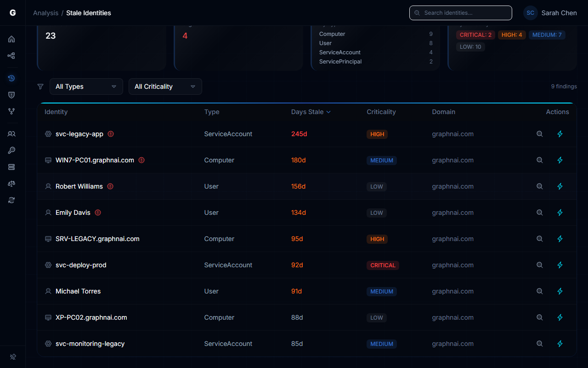
Task: Click the Search identities input field
Action: pyautogui.click(x=460, y=13)
